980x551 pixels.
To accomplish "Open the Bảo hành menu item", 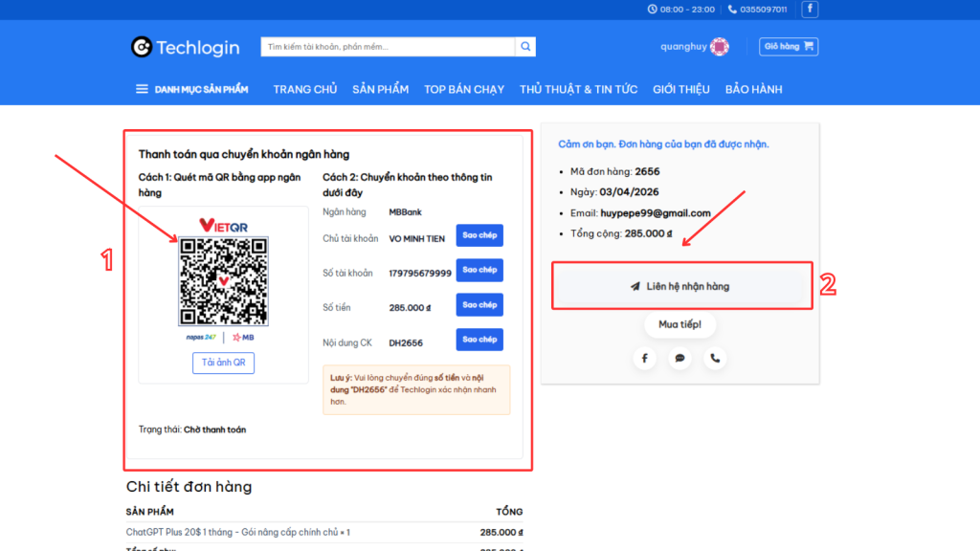I will (753, 89).
